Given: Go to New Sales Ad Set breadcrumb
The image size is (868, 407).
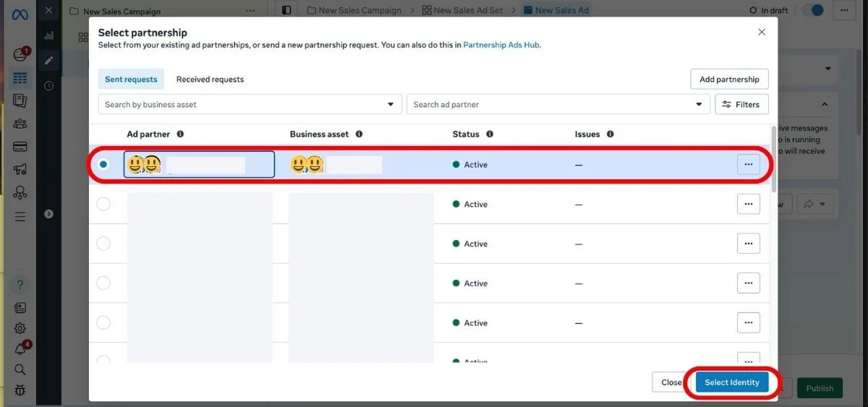Looking at the screenshot, I should [461, 10].
